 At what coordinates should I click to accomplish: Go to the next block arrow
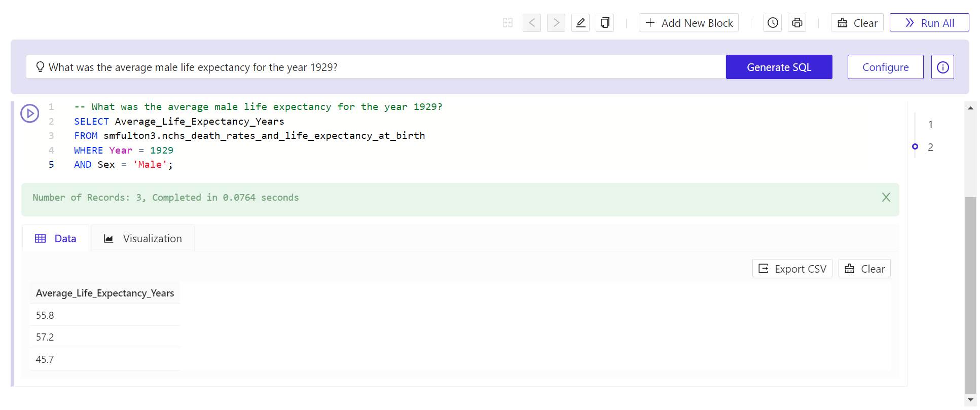556,23
